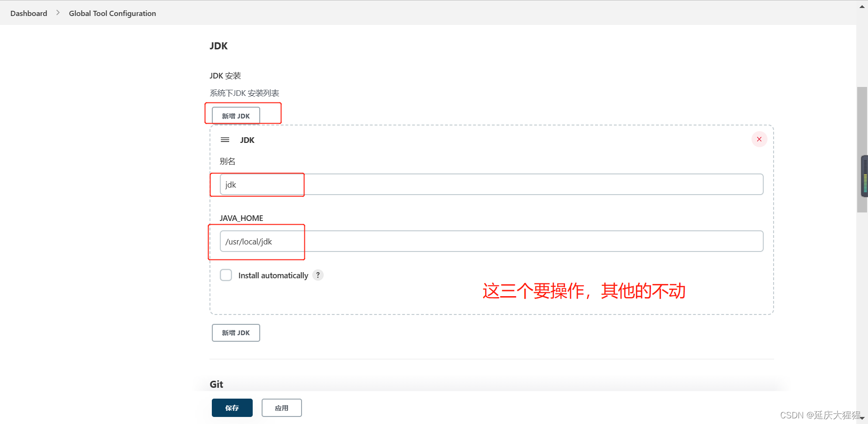Save the configuration with 保存
868x424 pixels.
pos(232,408)
